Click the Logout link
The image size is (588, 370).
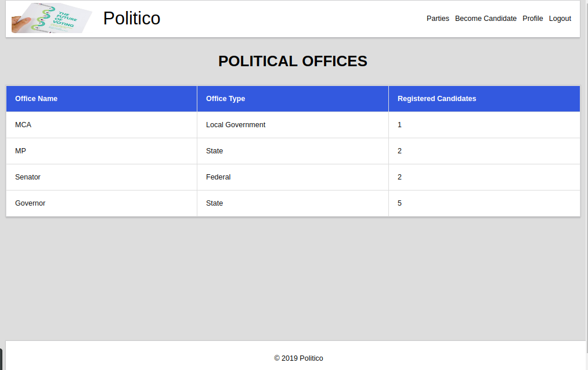click(560, 19)
